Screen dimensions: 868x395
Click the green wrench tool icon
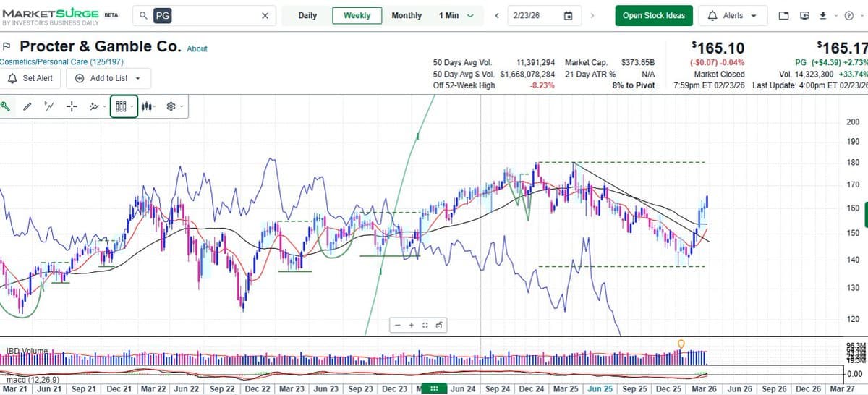tap(5, 107)
